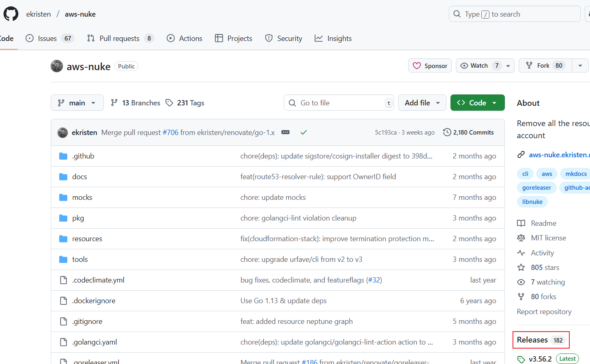The width and height of the screenshot is (590, 364).
Task: Open the sigstore/cosign-installer digest update commit message
Action: pyautogui.click(x=336, y=156)
